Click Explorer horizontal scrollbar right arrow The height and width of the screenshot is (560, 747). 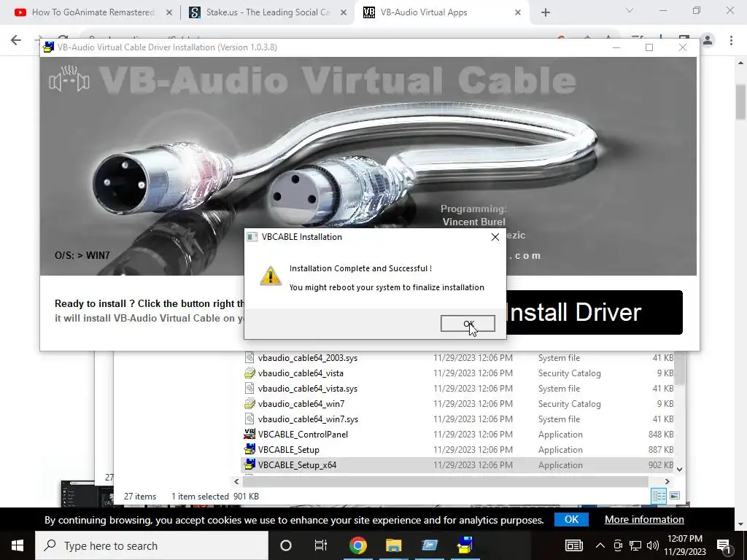pyautogui.click(x=667, y=481)
